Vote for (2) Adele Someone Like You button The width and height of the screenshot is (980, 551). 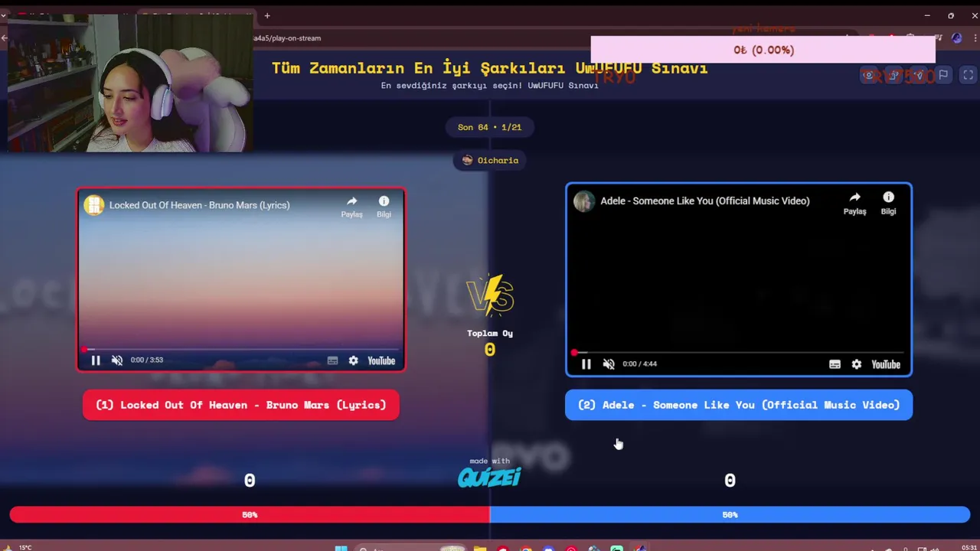(739, 405)
